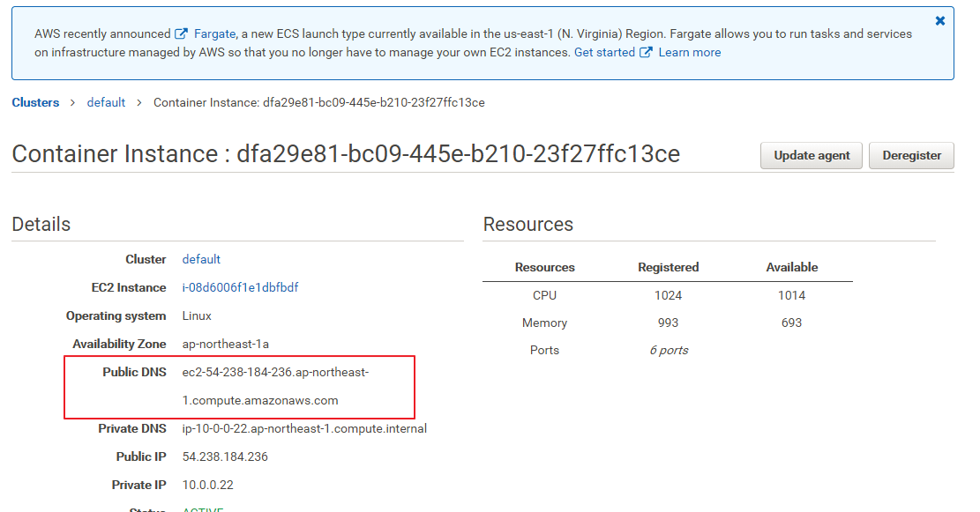Select the Public IP 54.238.184.236 value
Image resolution: width=980 pixels, height=512 pixels.
225,456
